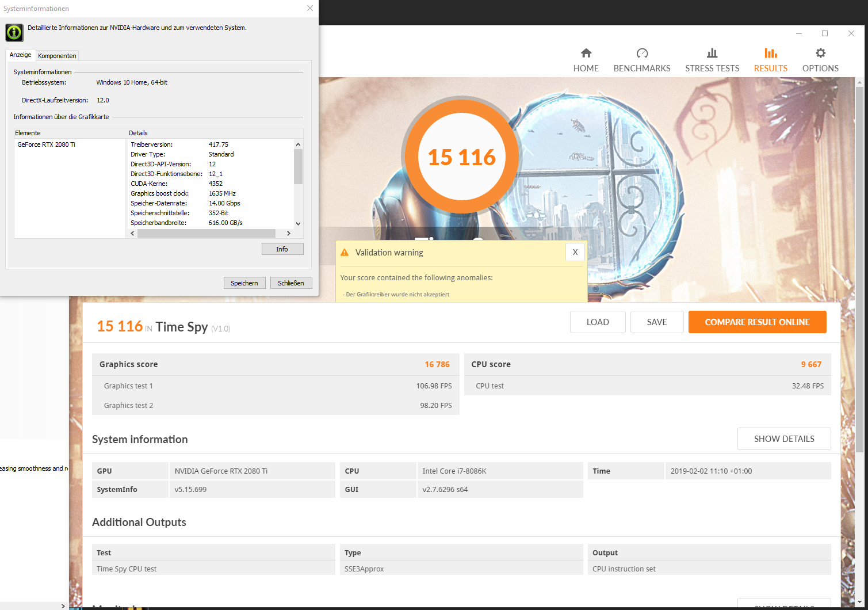Click the Driver Type value Standard
The width and height of the screenshot is (868, 610).
(x=221, y=154)
